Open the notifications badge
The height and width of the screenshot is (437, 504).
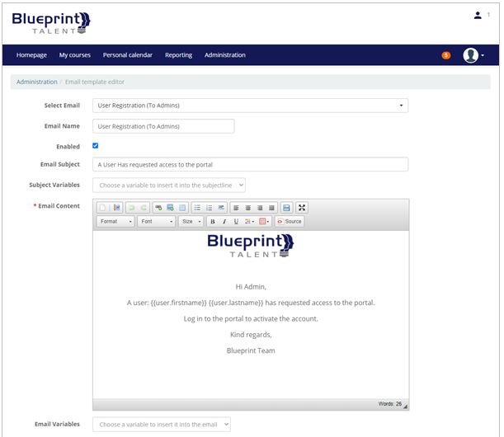(x=446, y=55)
